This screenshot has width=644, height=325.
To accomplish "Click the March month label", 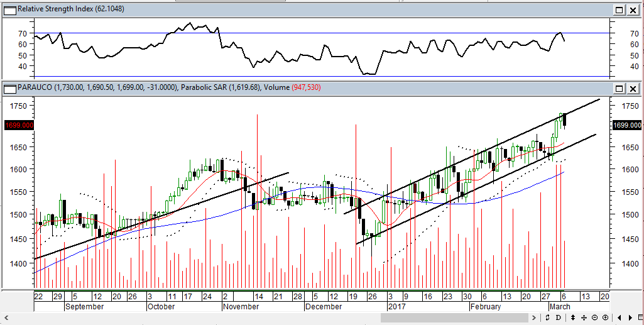I will point(560,307).
